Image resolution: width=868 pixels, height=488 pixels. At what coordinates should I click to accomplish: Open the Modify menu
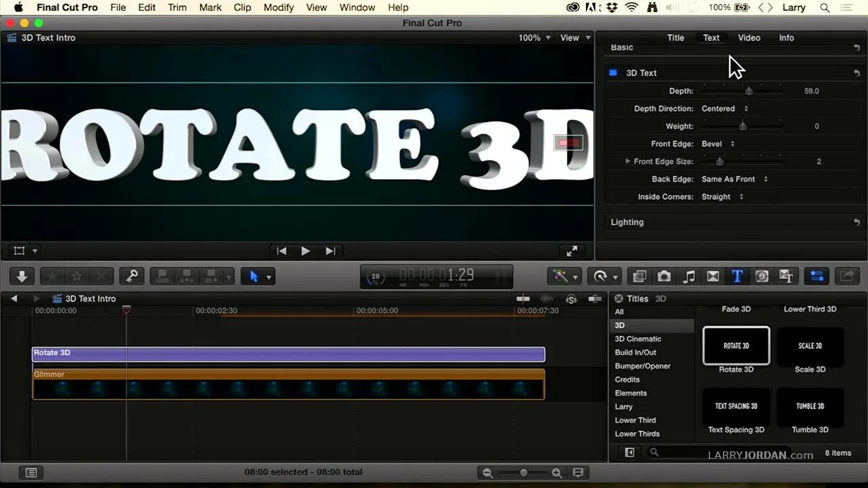pos(279,7)
